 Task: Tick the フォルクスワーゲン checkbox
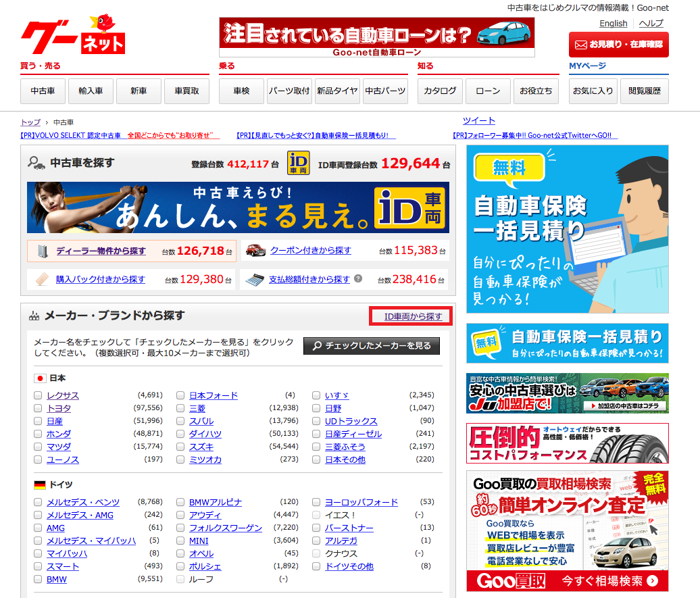180,528
